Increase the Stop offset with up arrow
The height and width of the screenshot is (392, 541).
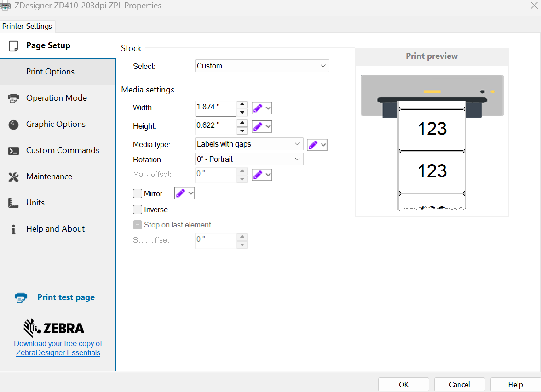click(x=242, y=237)
